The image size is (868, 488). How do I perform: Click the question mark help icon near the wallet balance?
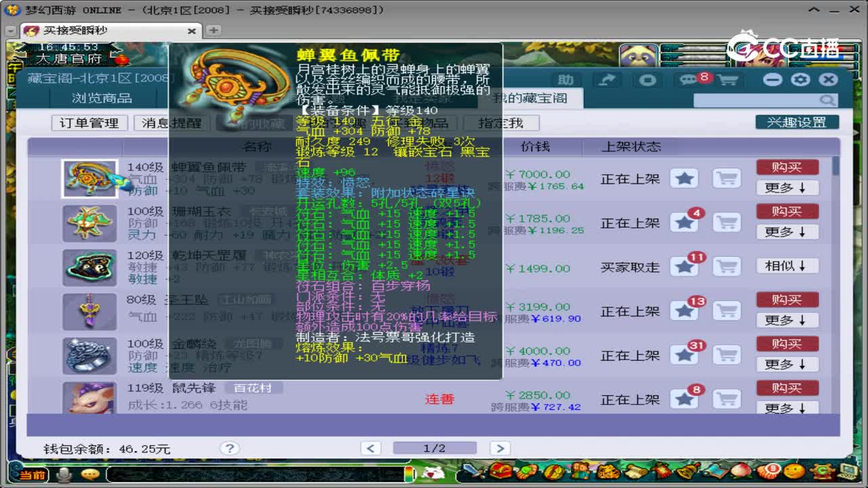point(230,448)
